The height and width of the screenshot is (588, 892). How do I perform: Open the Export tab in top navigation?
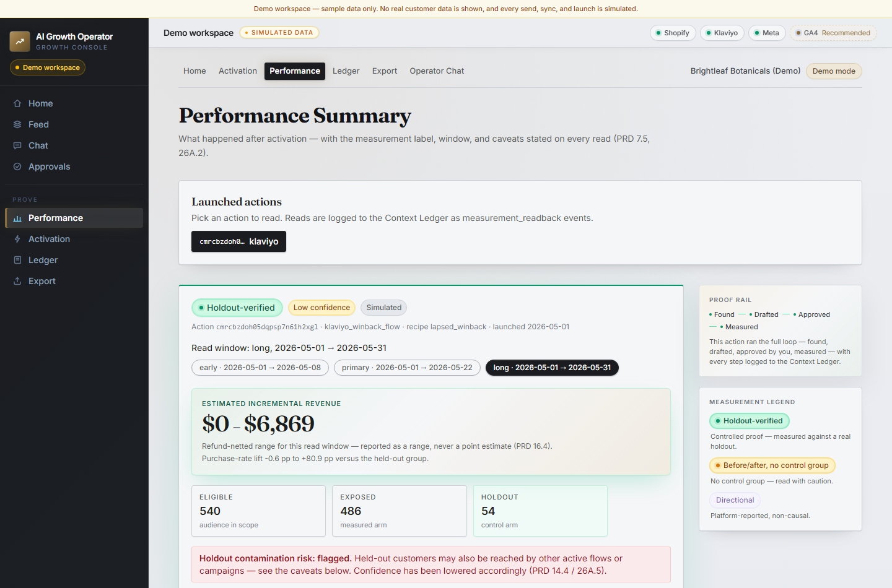click(x=385, y=71)
